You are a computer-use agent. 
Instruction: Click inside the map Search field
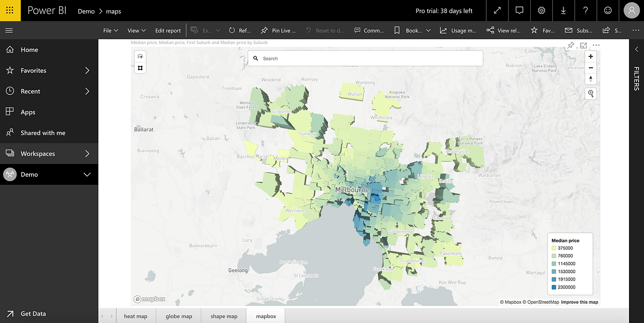(365, 58)
